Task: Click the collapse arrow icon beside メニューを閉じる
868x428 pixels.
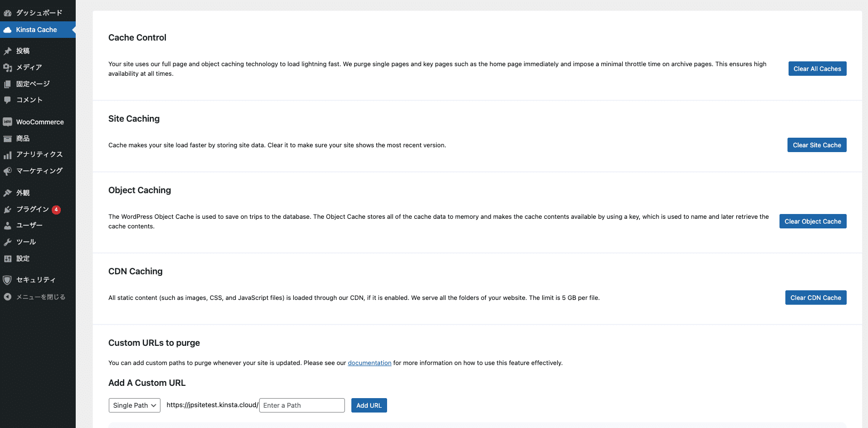Action: coord(7,297)
